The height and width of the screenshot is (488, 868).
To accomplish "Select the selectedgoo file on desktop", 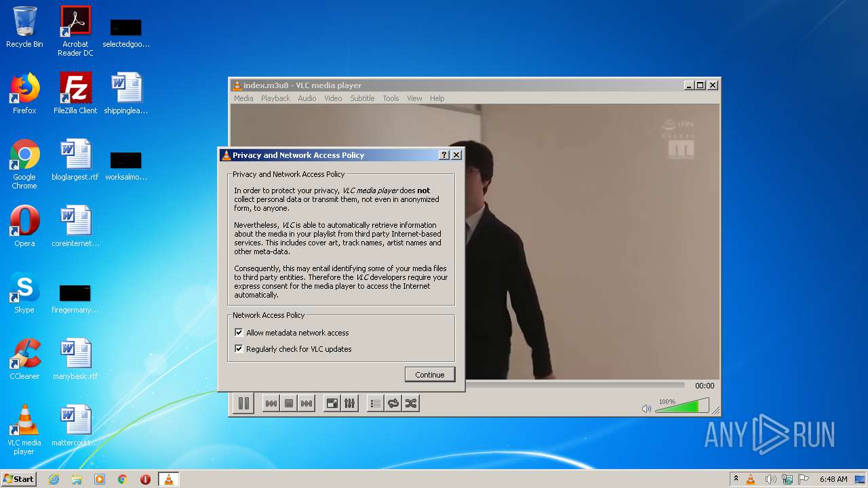I will click(x=126, y=33).
